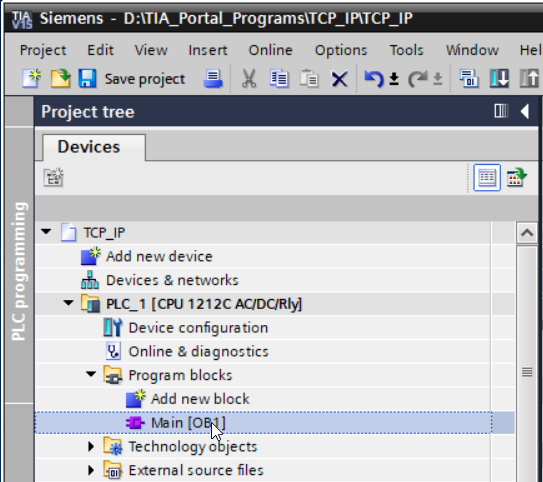Click the Copy icon in toolbar
Screen dimensions: 543x482
pyautogui.click(x=279, y=79)
